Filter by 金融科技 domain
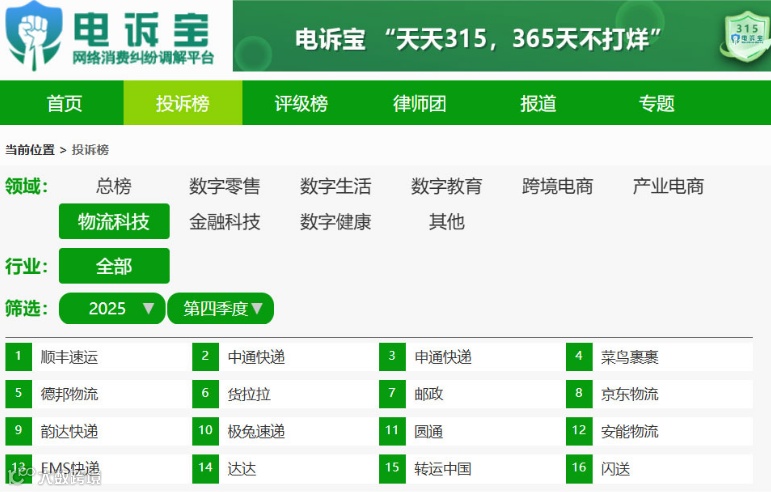This screenshot has height=492, width=771. 225,222
